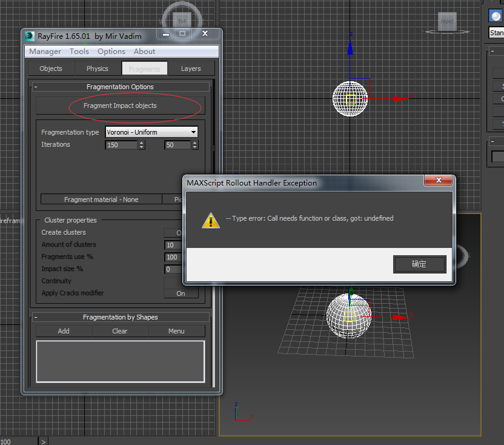Click the Clear shapes button
This screenshot has width=504, height=445.
(x=120, y=331)
